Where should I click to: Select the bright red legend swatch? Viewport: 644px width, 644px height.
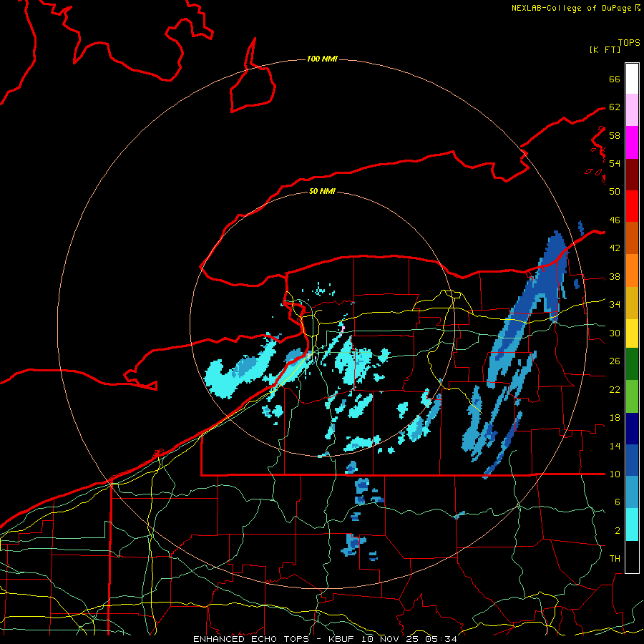[632, 206]
